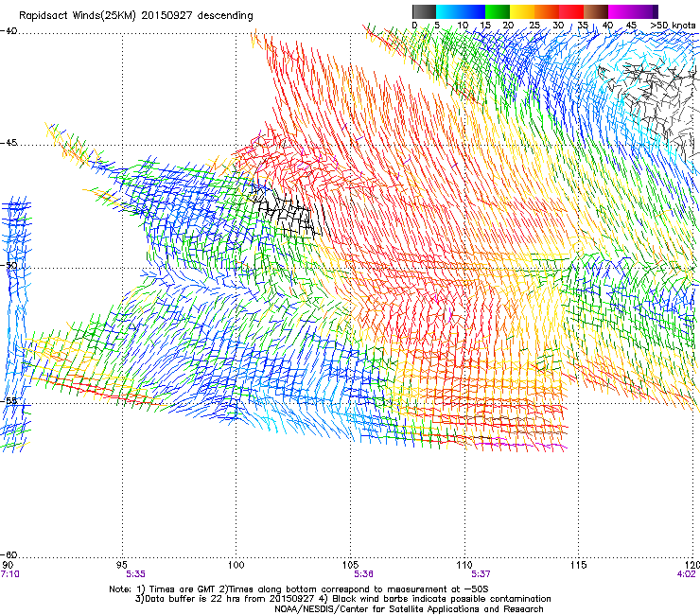Image resolution: width=700 pixels, height=615 pixels.
Task: Click the '-40' latitude label
Action: [x=9, y=31]
